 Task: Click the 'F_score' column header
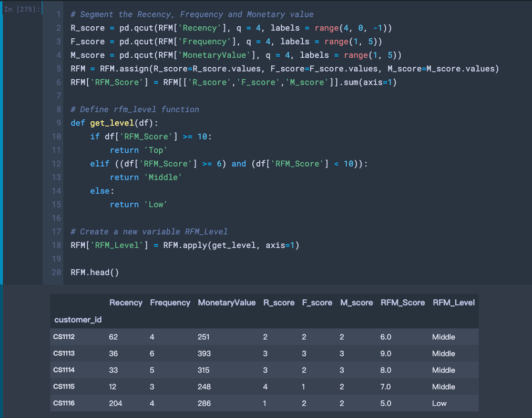coord(317,303)
